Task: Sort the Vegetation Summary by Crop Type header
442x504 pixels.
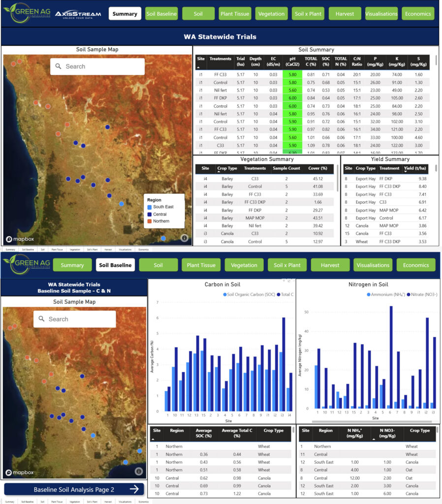Action: 227,168
